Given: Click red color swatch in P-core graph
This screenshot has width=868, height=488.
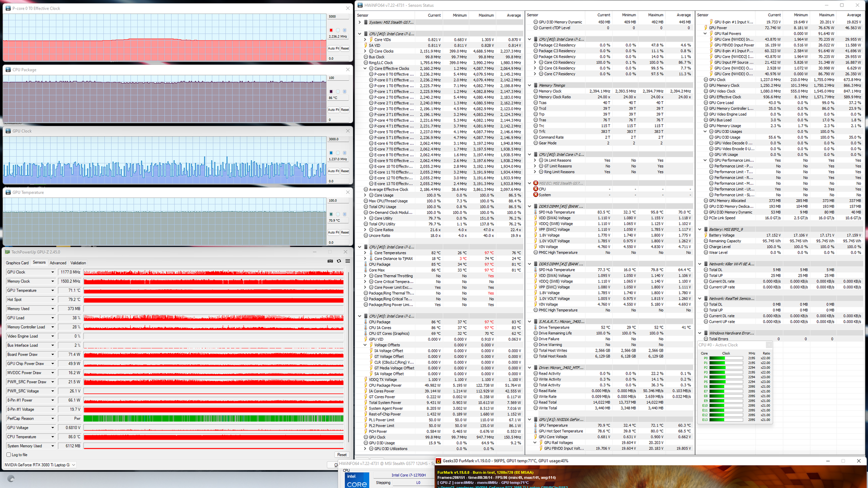Looking at the screenshot, I should (331, 30).
